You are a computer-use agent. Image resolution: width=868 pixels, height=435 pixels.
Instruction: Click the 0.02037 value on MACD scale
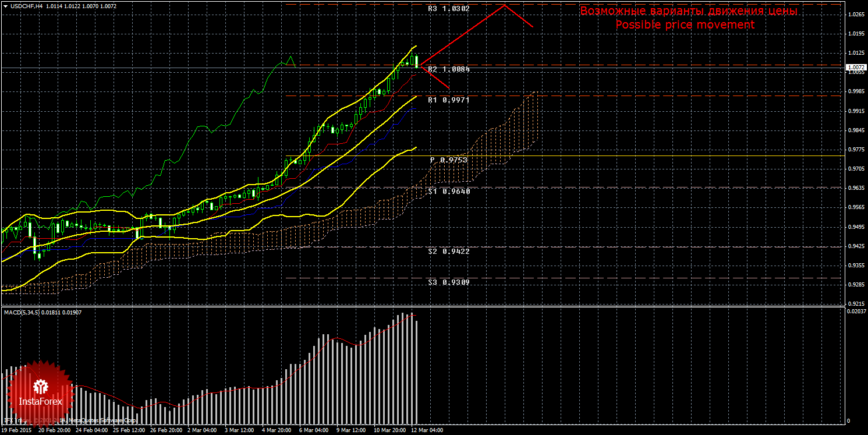point(856,312)
